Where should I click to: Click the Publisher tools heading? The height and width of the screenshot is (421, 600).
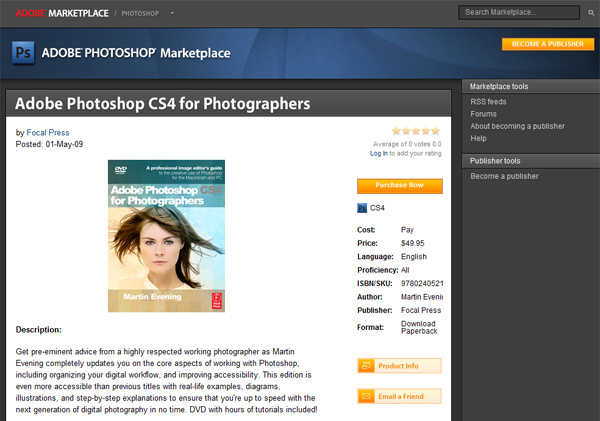click(x=495, y=161)
